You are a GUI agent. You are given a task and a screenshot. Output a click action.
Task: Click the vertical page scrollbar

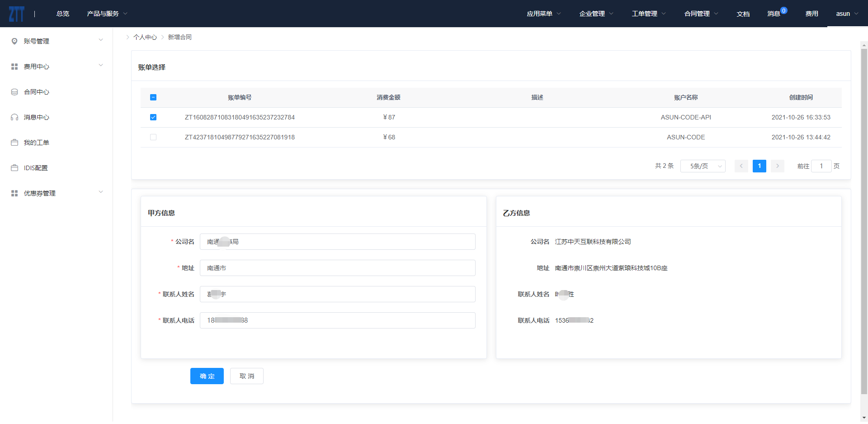click(x=864, y=217)
